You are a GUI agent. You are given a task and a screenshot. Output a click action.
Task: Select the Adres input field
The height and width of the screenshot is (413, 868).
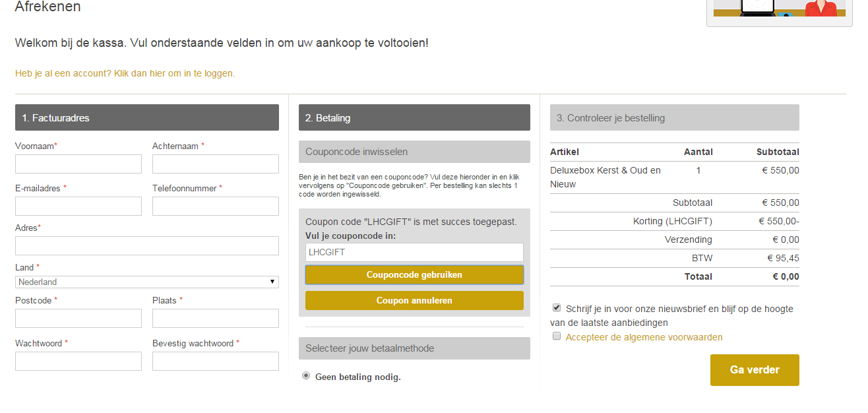[147, 245]
